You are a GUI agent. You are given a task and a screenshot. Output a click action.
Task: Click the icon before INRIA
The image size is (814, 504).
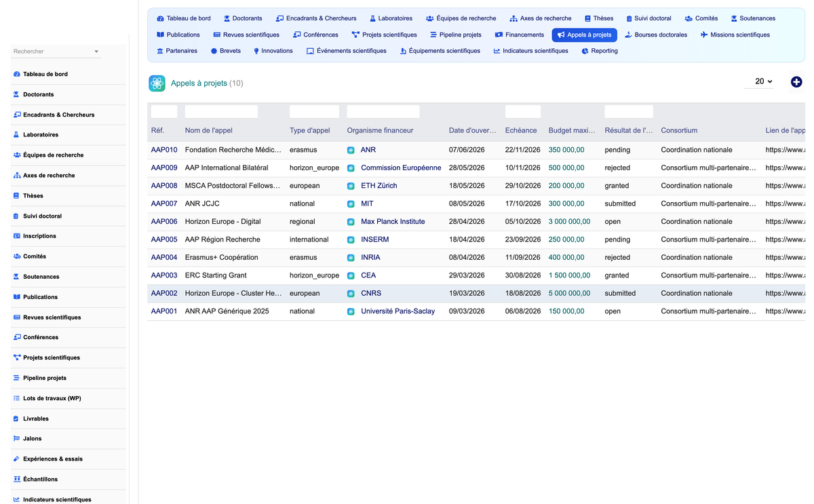pyautogui.click(x=351, y=258)
